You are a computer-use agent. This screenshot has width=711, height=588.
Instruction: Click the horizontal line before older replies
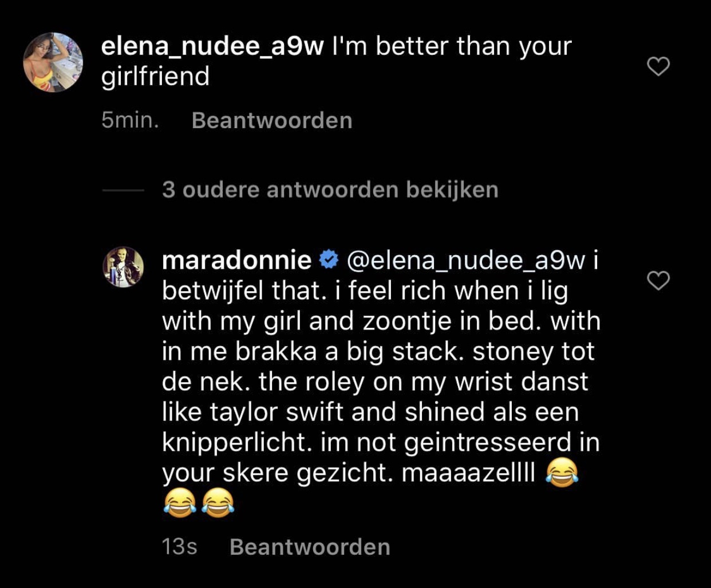click(x=123, y=190)
